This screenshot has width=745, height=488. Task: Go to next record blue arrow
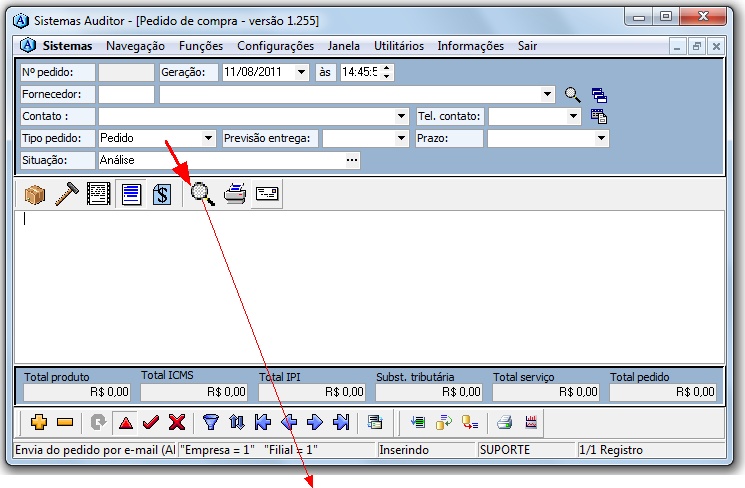[315, 422]
